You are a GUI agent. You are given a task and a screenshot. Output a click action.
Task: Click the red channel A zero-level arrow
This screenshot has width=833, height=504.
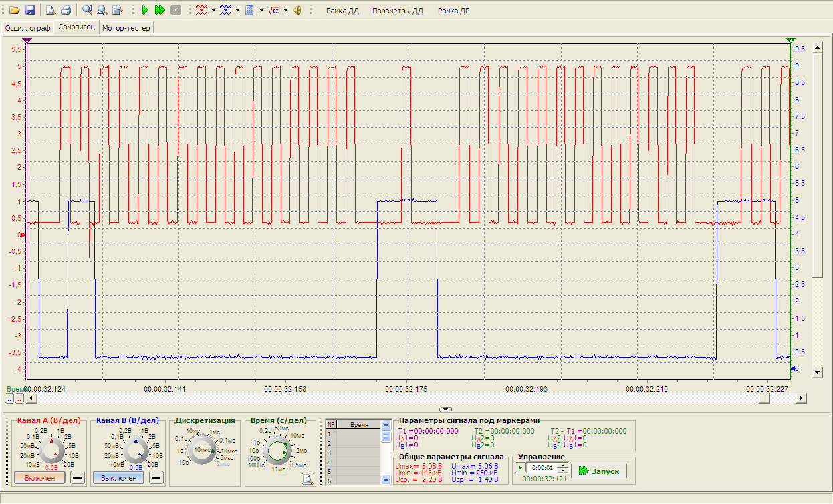(x=22, y=235)
